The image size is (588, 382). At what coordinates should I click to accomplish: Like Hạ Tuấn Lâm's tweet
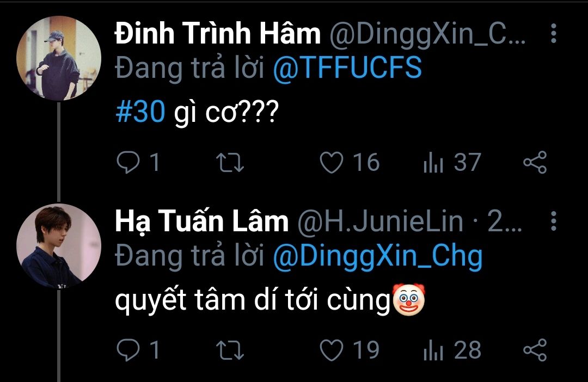[331, 350]
